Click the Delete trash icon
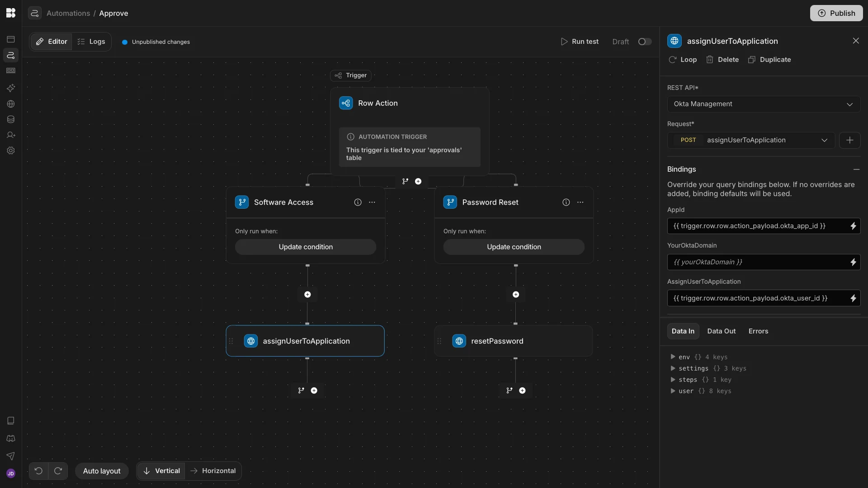This screenshot has height=488, width=868. point(710,60)
